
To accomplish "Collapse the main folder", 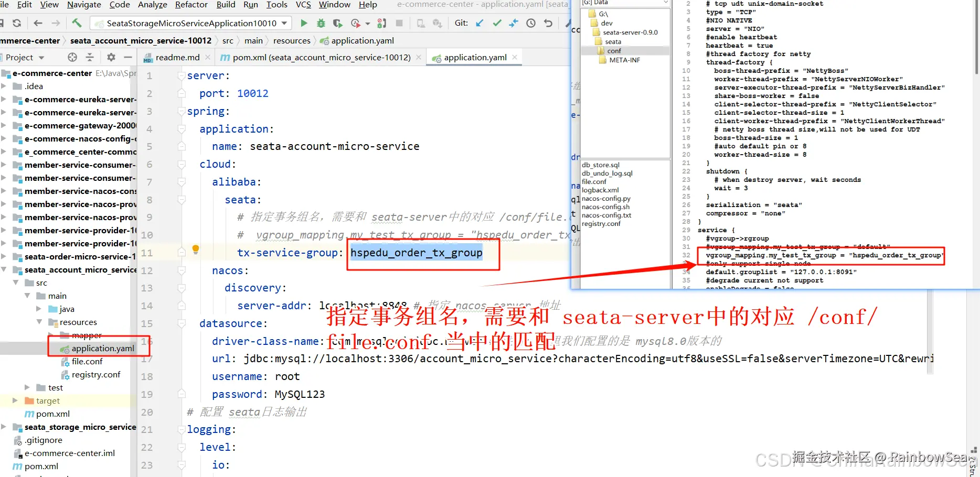I will click(27, 296).
